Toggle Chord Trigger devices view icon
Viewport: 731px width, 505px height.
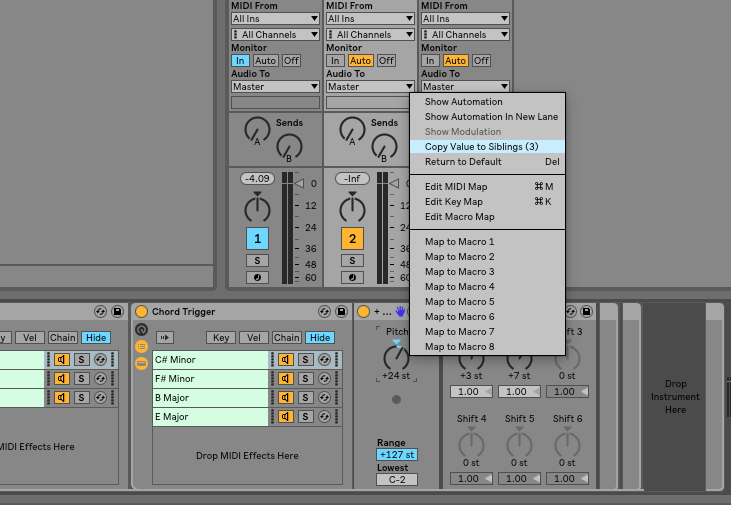click(141, 363)
